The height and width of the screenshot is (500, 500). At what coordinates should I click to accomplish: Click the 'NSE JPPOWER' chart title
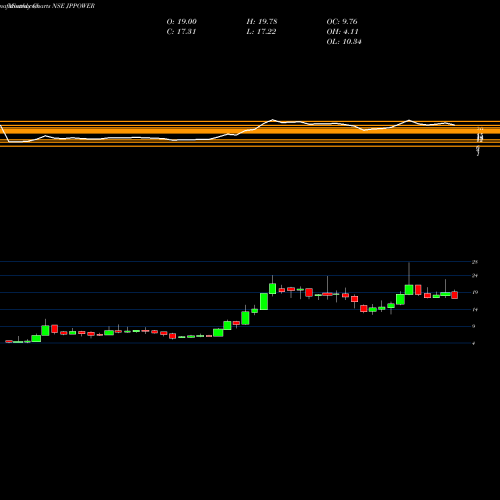click(74, 6)
